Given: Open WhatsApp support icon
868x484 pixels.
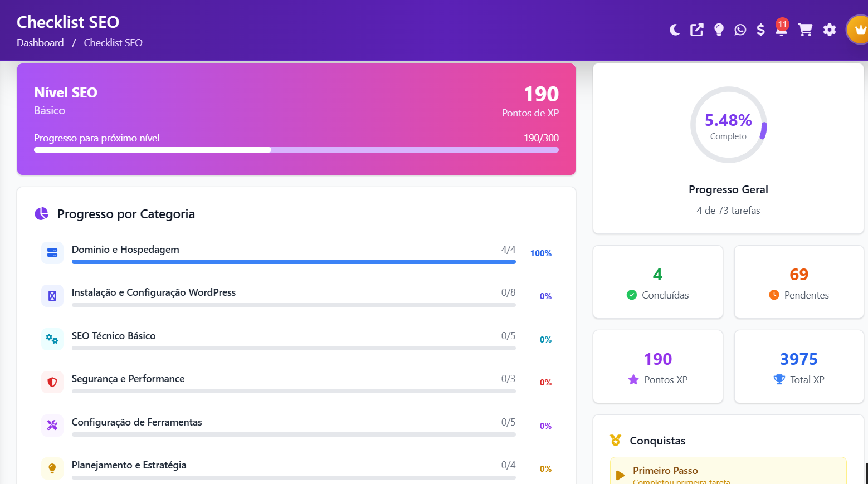Looking at the screenshot, I should click(740, 30).
